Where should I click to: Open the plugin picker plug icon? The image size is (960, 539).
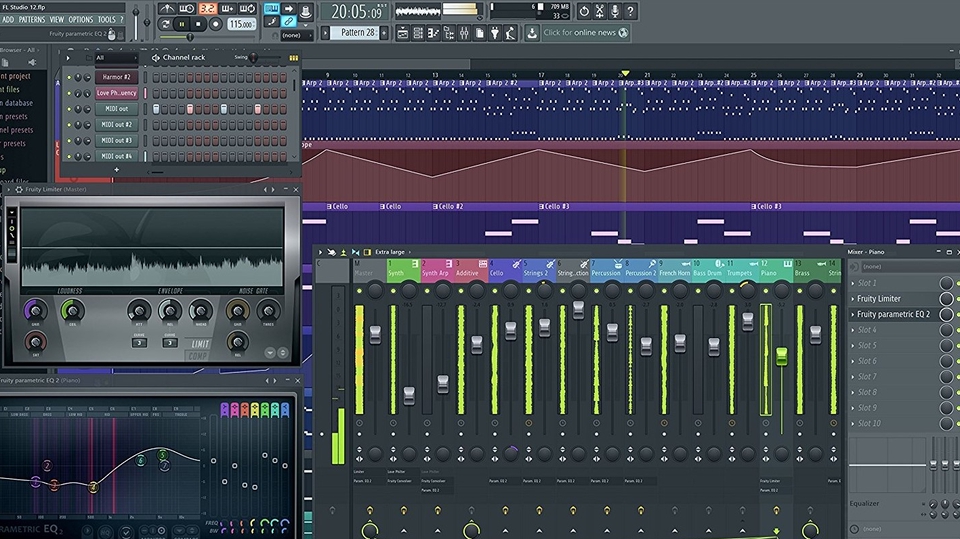(495, 33)
